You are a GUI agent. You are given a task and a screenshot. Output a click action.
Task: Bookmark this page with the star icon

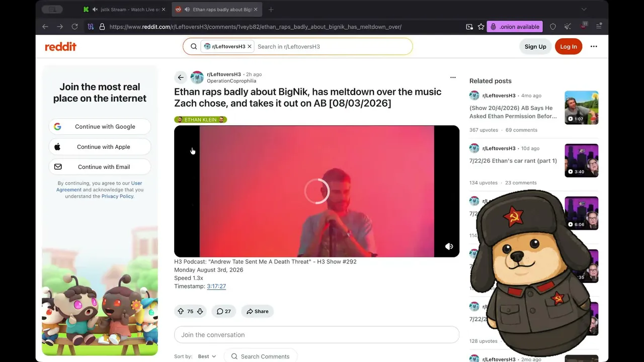pos(481,27)
